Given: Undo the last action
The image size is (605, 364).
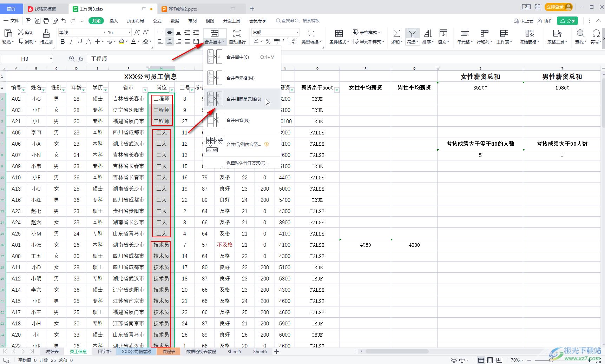Looking at the screenshot, I should click(64, 21).
